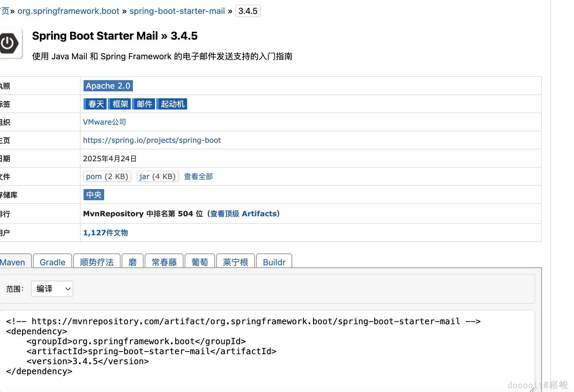Click the 顺势疗法 tab
The width and height of the screenshot is (574, 392).
[x=97, y=262]
